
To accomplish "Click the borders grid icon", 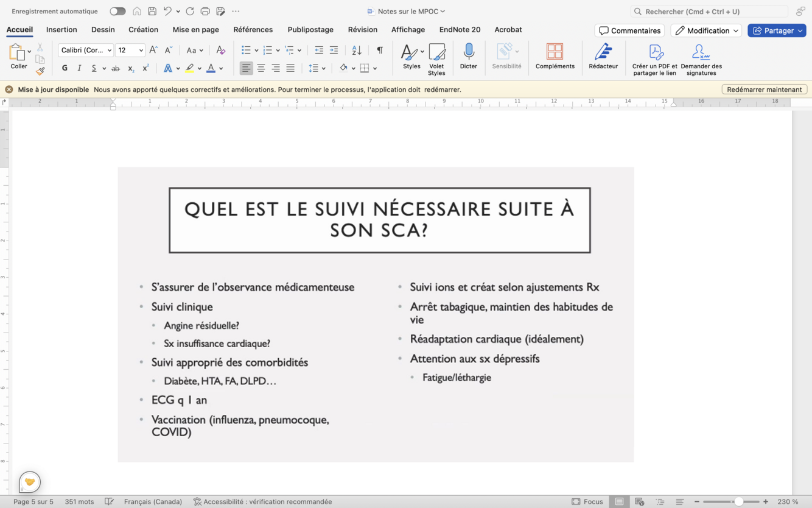I will [365, 68].
